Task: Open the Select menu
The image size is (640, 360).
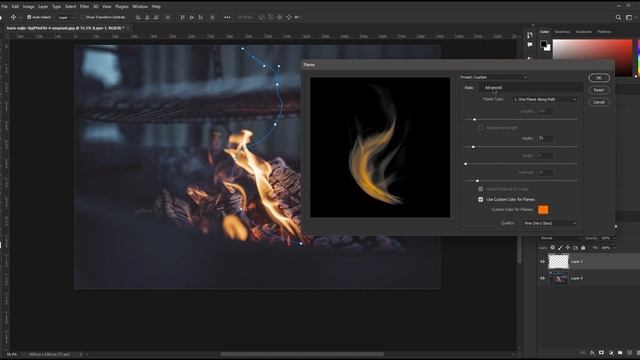Action: [x=70, y=7]
